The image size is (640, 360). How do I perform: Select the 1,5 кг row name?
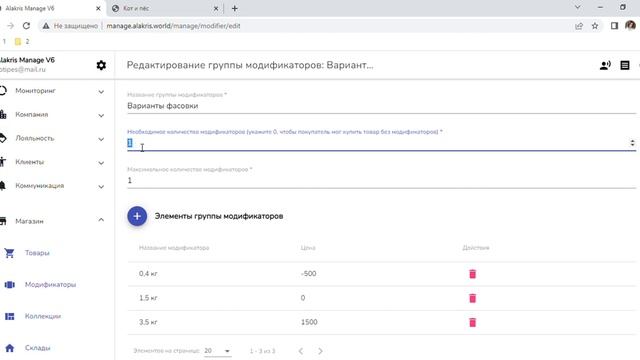pyautogui.click(x=148, y=298)
